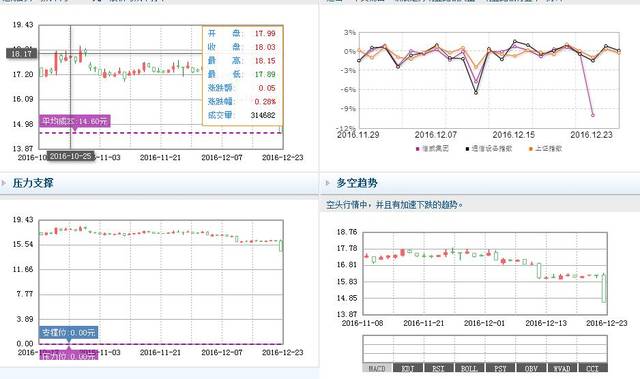Click the purple line's lowest data point
Viewport: 640px width, 379px height.
click(x=593, y=115)
